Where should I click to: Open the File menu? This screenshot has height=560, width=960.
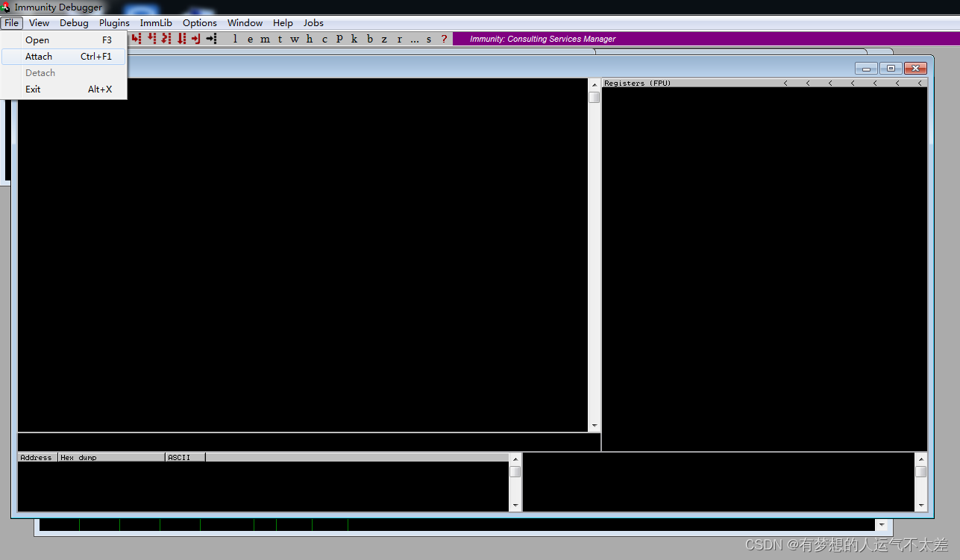point(12,23)
